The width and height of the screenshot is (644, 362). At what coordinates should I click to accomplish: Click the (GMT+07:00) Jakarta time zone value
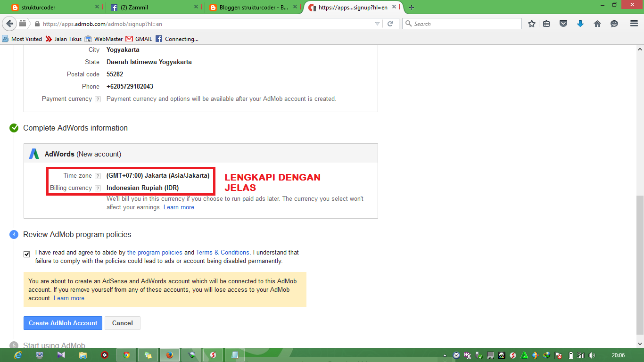click(x=158, y=176)
